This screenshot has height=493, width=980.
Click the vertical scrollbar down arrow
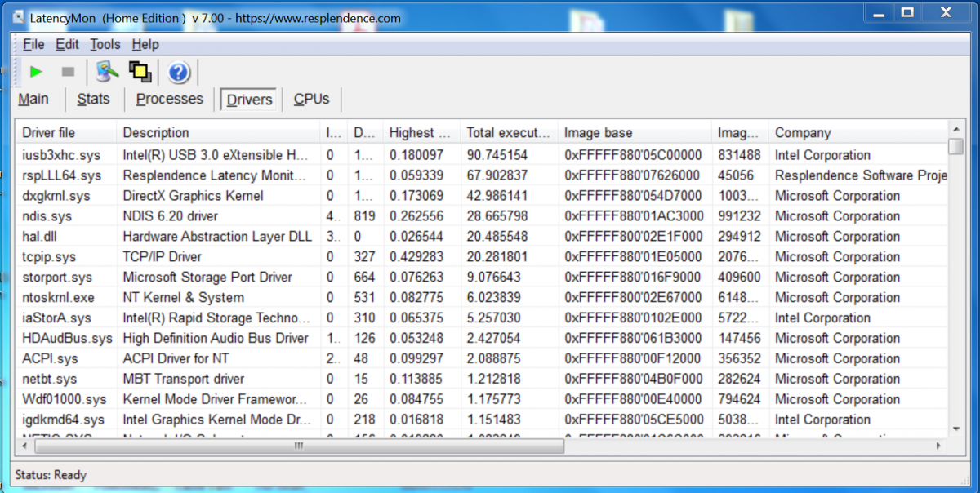[x=955, y=429]
